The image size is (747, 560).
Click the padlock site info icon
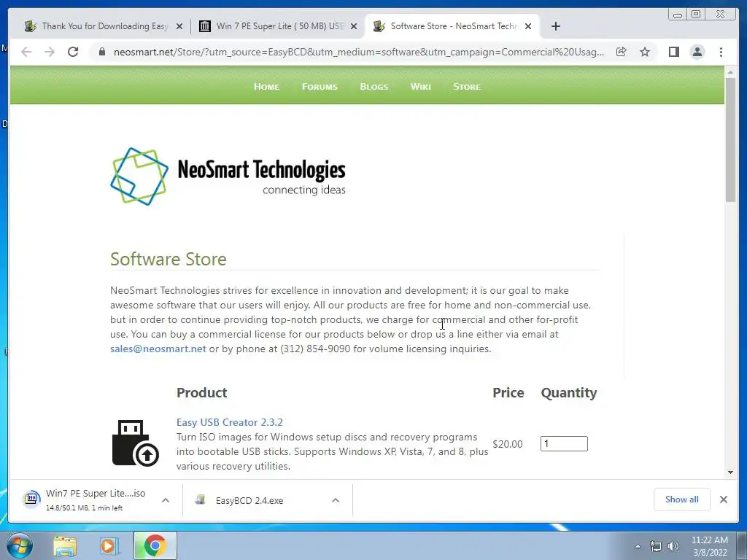(x=101, y=52)
